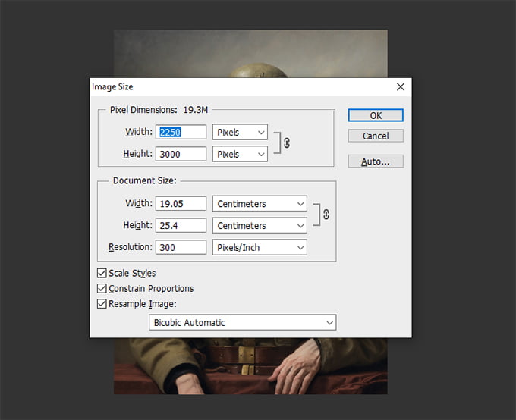The width and height of the screenshot is (516, 420).
Task: Click the Document Size: group label
Action: click(x=144, y=180)
